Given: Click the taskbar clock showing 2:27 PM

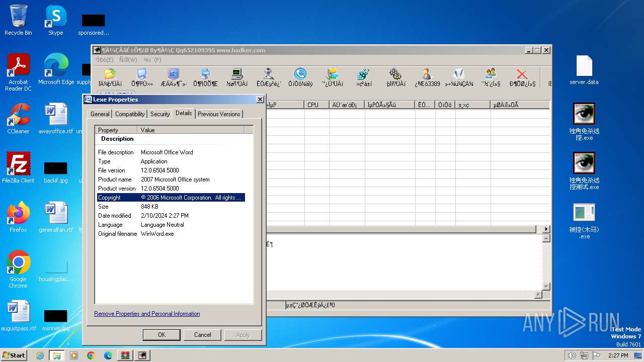Looking at the screenshot, I should [x=618, y=355].
